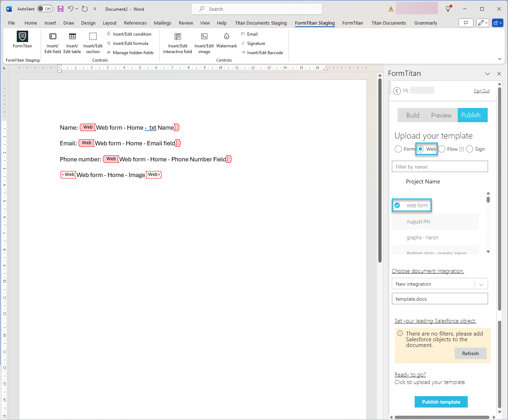508x420 pixels.
Task: Open the Titan Documents Staging tab
Action: 261,23
